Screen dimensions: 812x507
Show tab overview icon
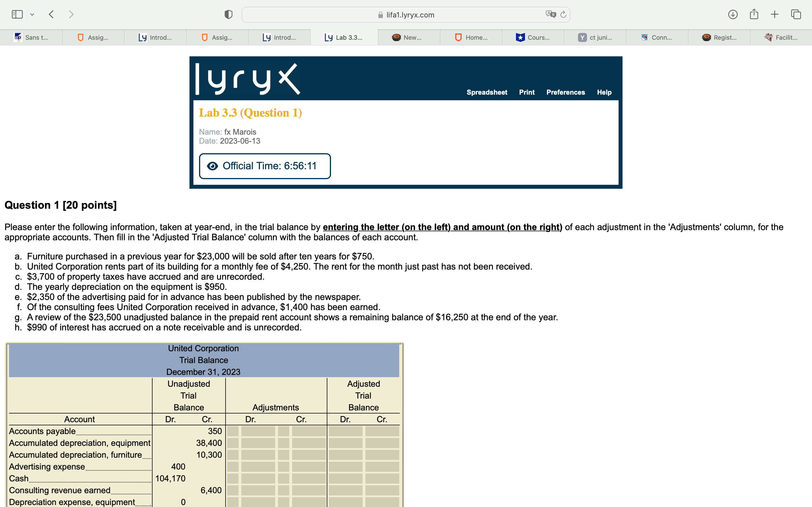point(796,14)
